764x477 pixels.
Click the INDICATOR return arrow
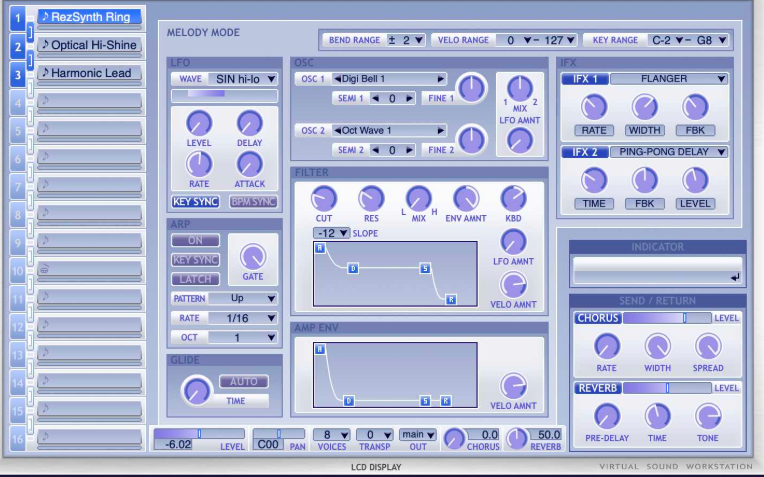[x=735, y=277]
